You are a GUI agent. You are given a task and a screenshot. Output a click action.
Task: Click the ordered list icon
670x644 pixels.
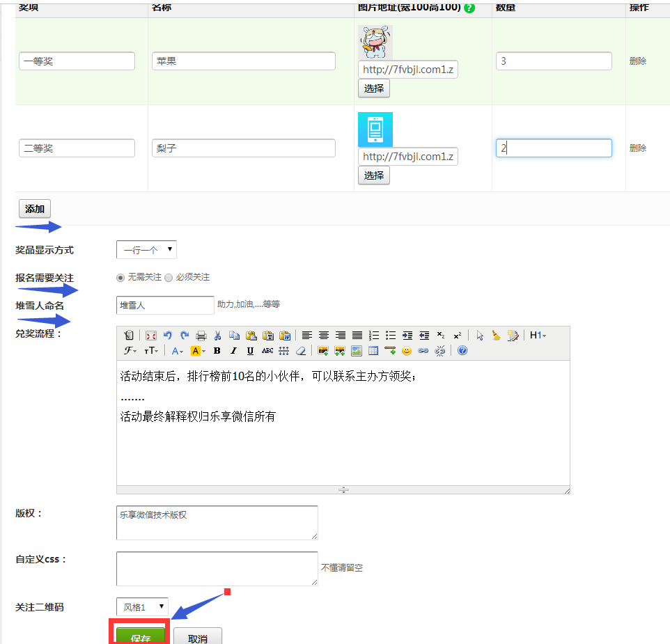[374, 336]
